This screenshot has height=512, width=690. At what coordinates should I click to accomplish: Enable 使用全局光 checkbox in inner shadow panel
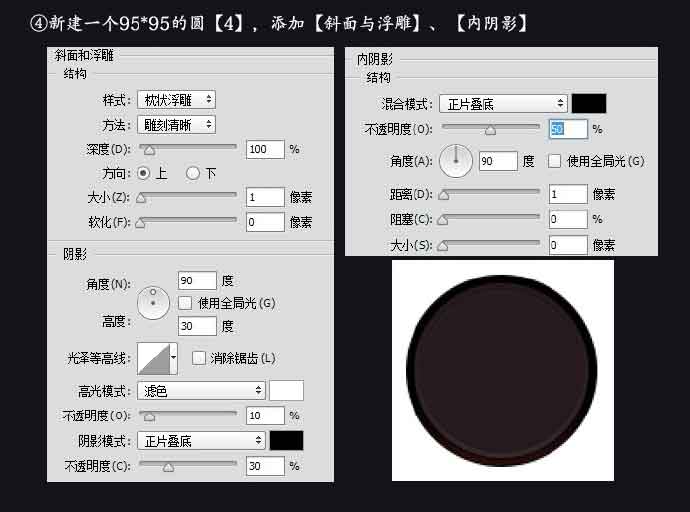click(x=554, y=161)
